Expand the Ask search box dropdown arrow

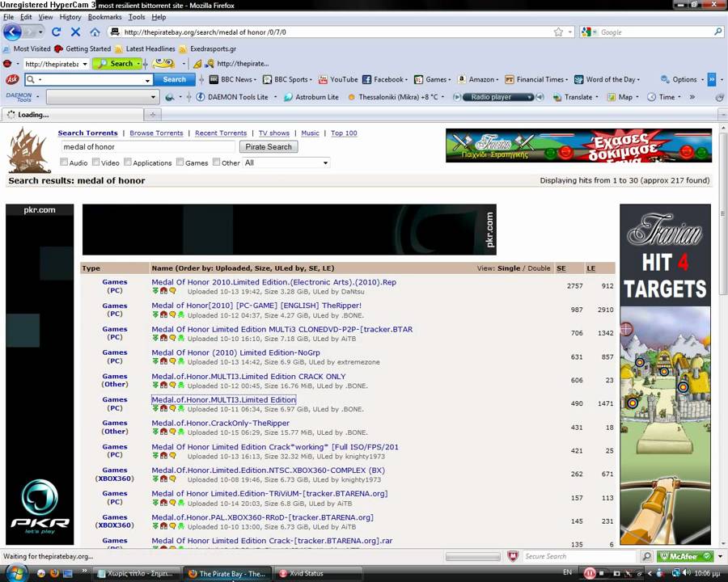tap(148, 80)
